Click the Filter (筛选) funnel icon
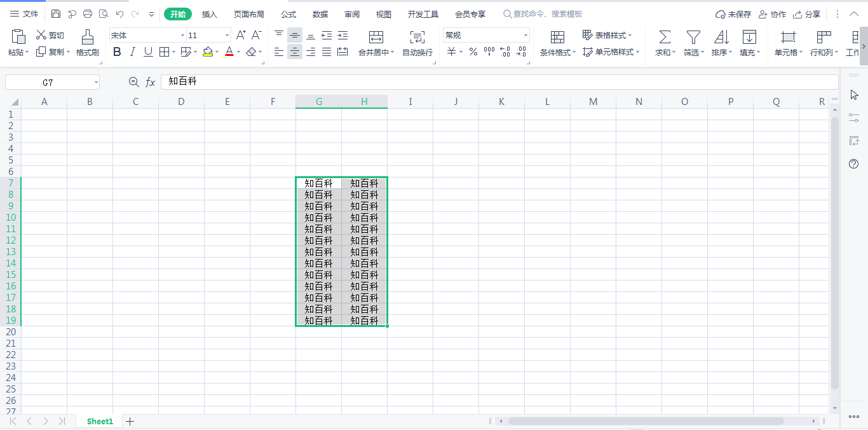 (x=693, y=37)
